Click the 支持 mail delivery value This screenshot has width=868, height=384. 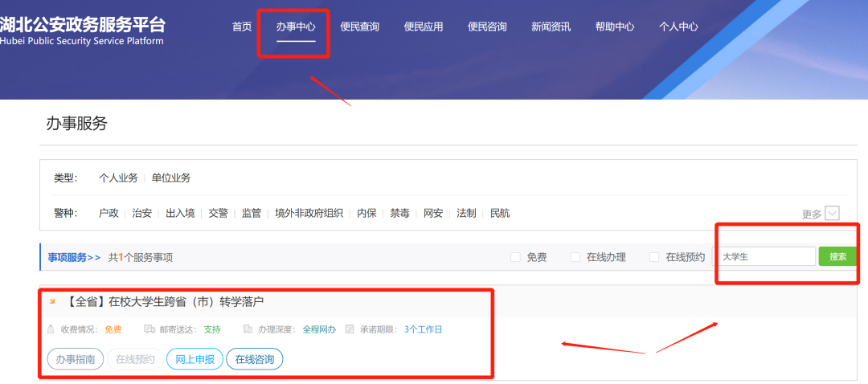coord(212,330)
